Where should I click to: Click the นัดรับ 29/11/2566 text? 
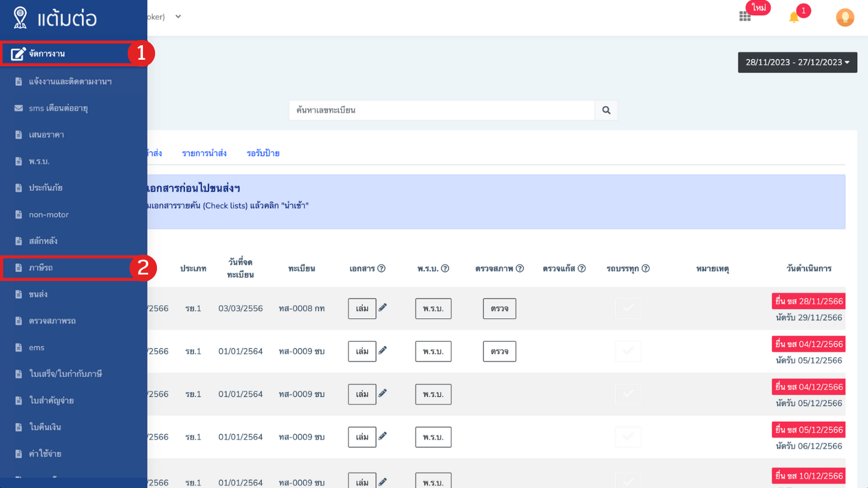[809, 318]
